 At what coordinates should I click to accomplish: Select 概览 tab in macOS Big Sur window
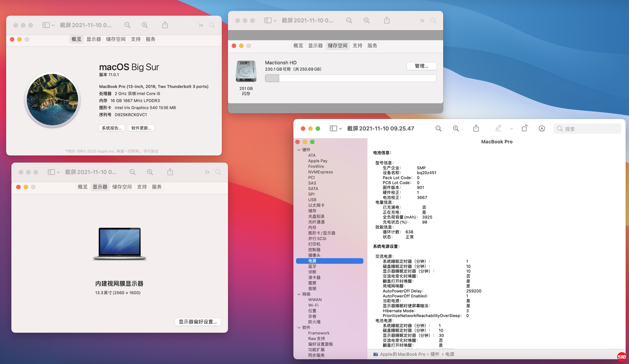76,39
